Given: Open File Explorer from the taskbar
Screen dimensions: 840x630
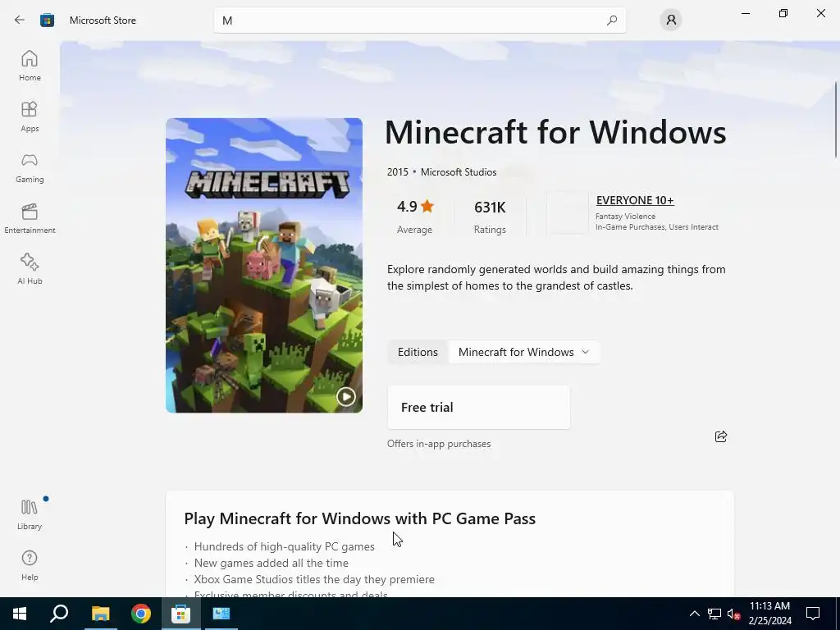Looking at the screenshot, I should click(100, 614).
